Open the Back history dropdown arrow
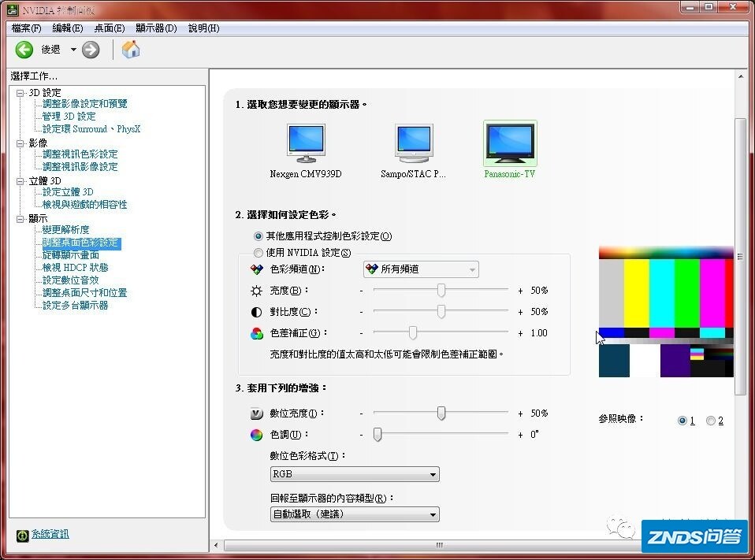Screen dimensions: 755x560 point(73,50)
